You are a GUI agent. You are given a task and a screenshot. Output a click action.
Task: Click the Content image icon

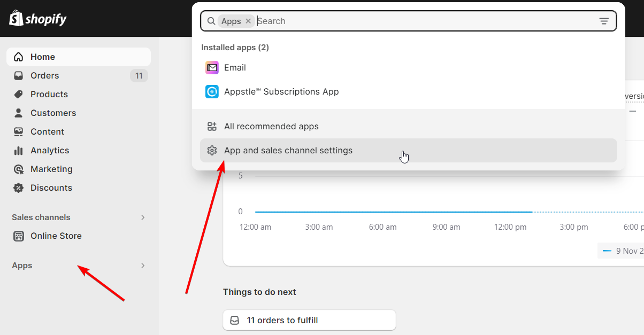(19, 131)
